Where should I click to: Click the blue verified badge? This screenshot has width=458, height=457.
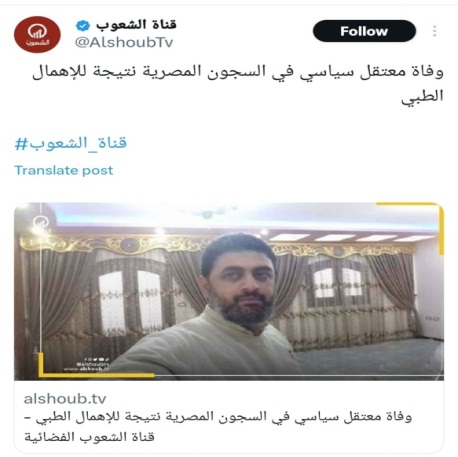click(83, 25)
